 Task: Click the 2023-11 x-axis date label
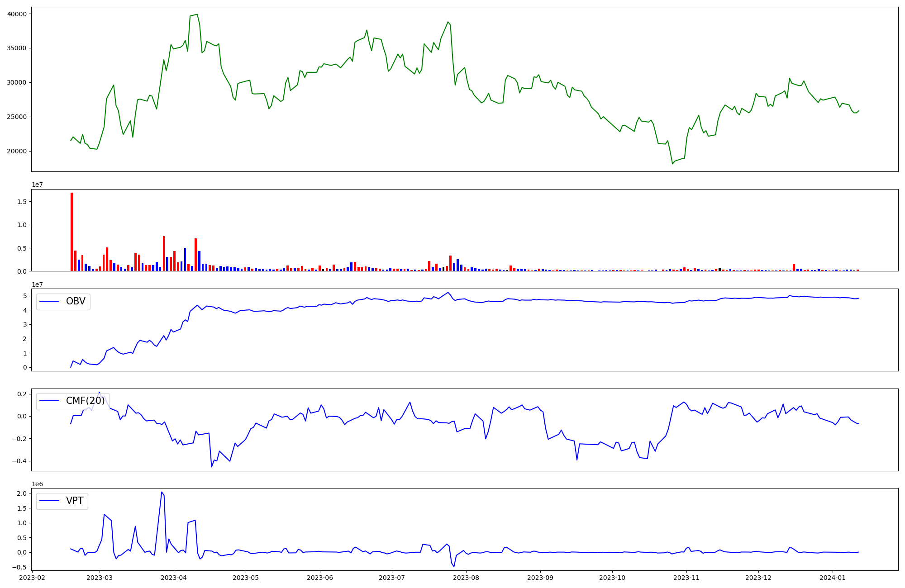[x=686, y=577]
